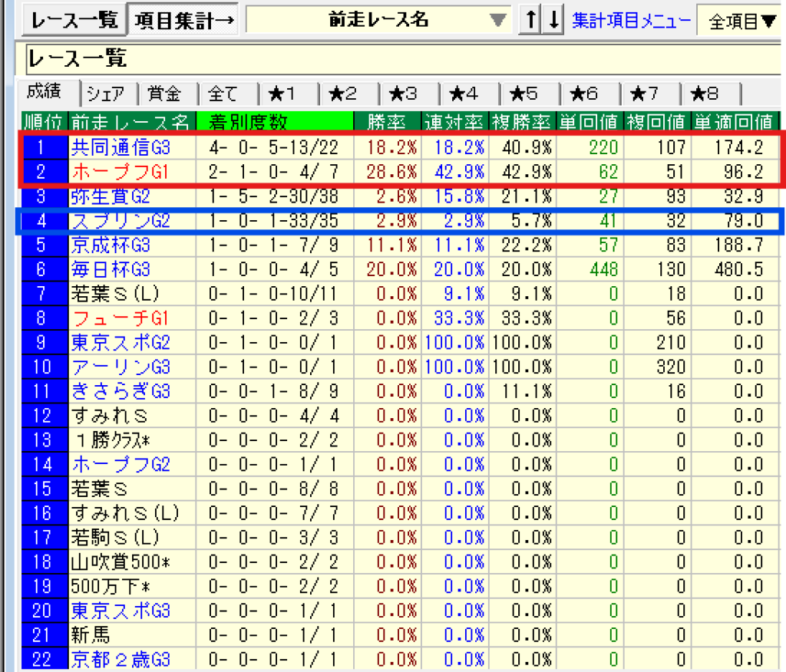This screenshot has width=786, height=672.
Task: Open the 前走レース名 dropdown
Action: (x=499, y=21)
